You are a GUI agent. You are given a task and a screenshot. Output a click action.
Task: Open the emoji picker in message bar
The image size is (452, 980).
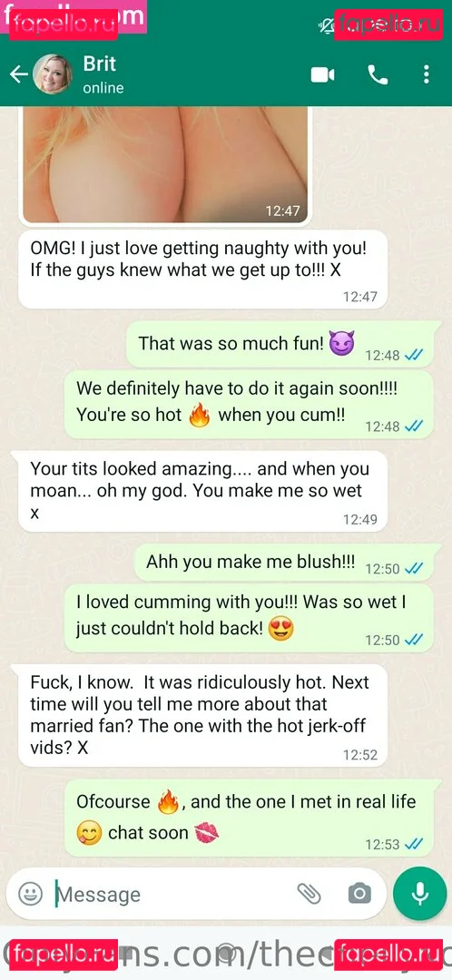[x=30, y=894]
